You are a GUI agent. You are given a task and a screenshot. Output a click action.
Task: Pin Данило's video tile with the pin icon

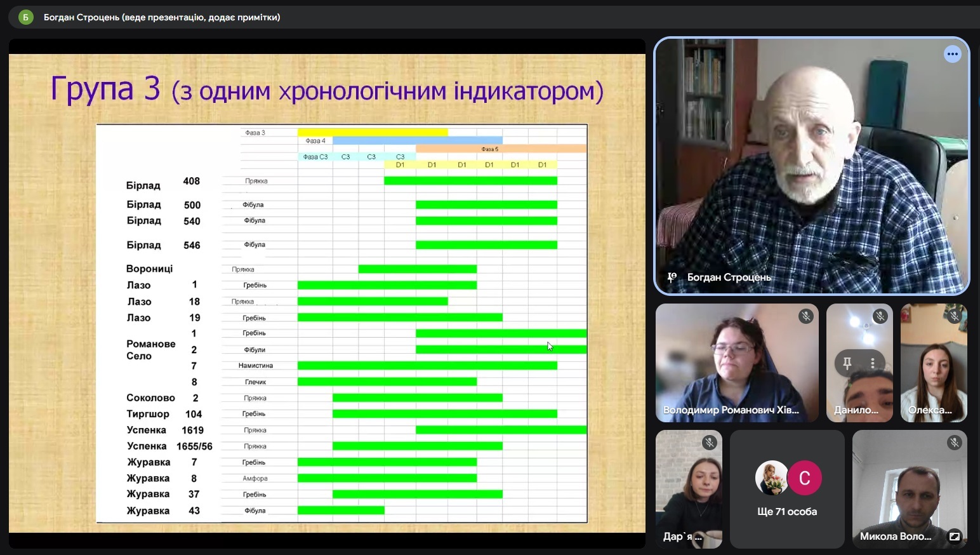(847, 363)
